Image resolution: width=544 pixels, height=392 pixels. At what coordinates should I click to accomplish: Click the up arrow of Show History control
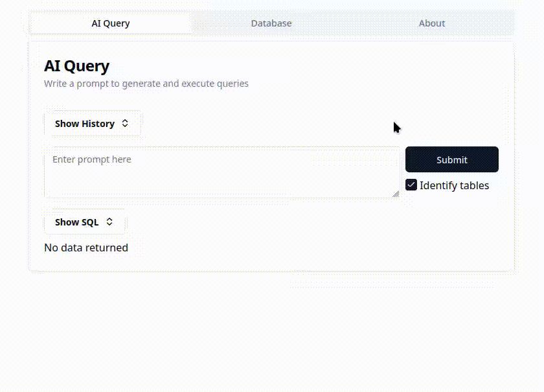point(124,121)
